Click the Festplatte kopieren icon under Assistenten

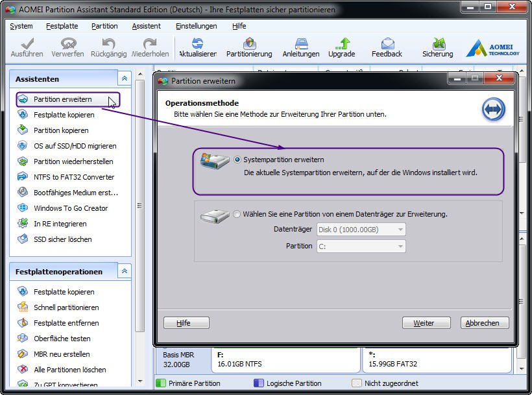coord(23,115)
